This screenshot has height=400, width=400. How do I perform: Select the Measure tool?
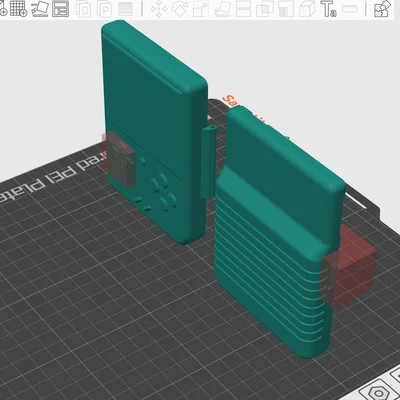pyautogui.click(x=349, y=9)
